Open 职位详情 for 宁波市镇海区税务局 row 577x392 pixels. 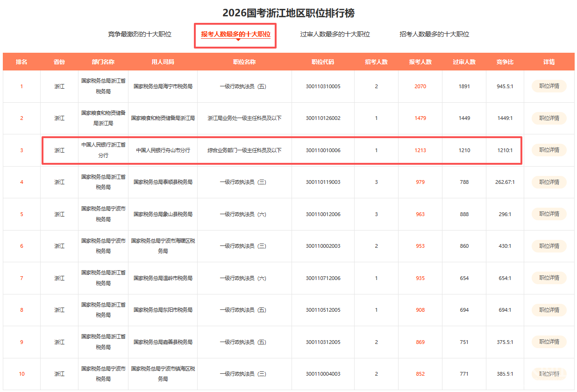[x=549, y=374]
